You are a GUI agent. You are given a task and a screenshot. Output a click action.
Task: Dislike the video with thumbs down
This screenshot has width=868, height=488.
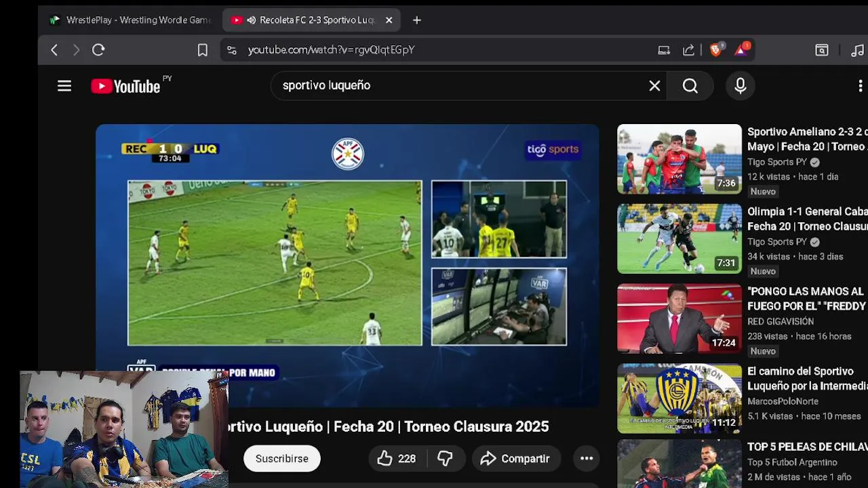pyautogui.click(x=445, y=459)
